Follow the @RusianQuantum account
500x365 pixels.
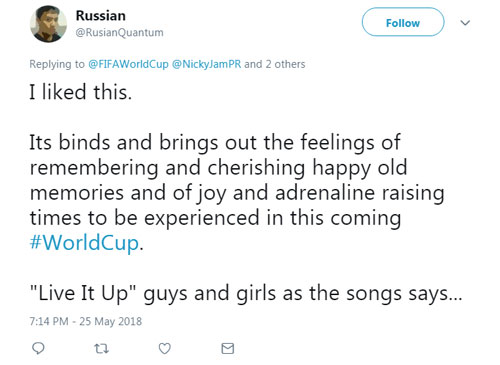(403, 22)
